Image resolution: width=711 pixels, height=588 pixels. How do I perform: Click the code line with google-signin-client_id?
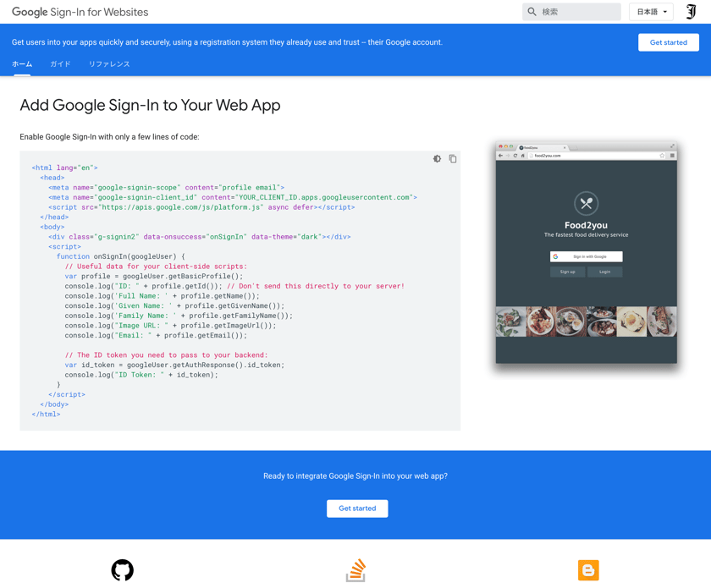point(233,197)
